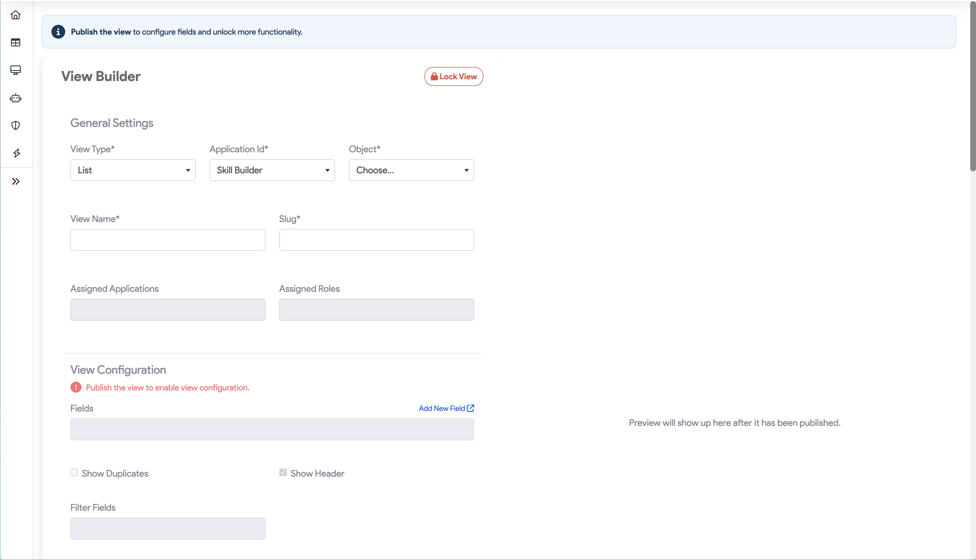Click the robot assistant icon in sidebar

(x=16, y=98)
